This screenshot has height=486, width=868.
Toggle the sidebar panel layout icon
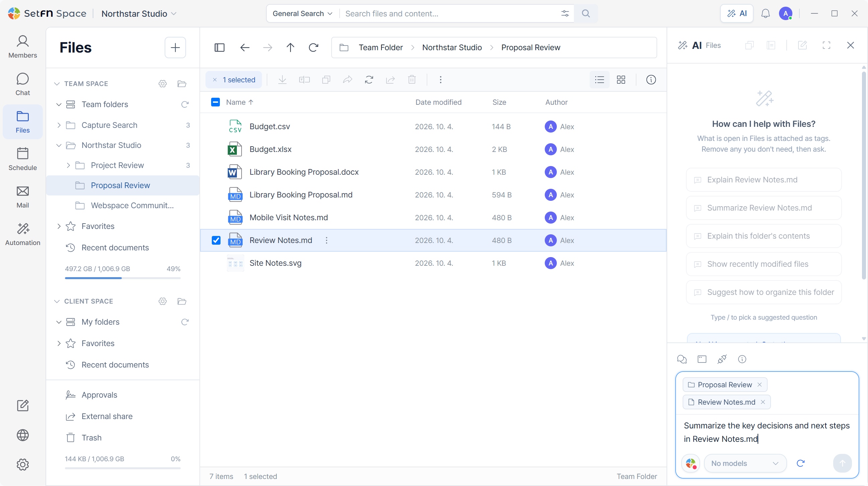[x=220, y=48]
